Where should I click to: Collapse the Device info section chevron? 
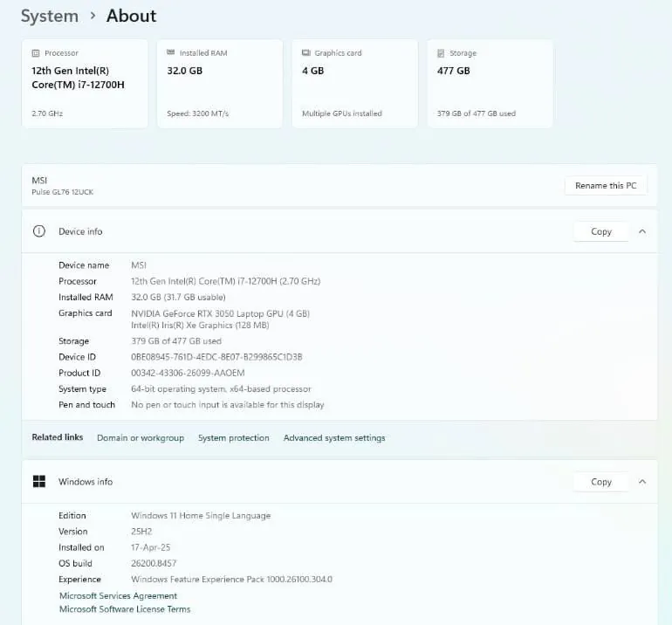pyautogui.click(x=642, y=231)
